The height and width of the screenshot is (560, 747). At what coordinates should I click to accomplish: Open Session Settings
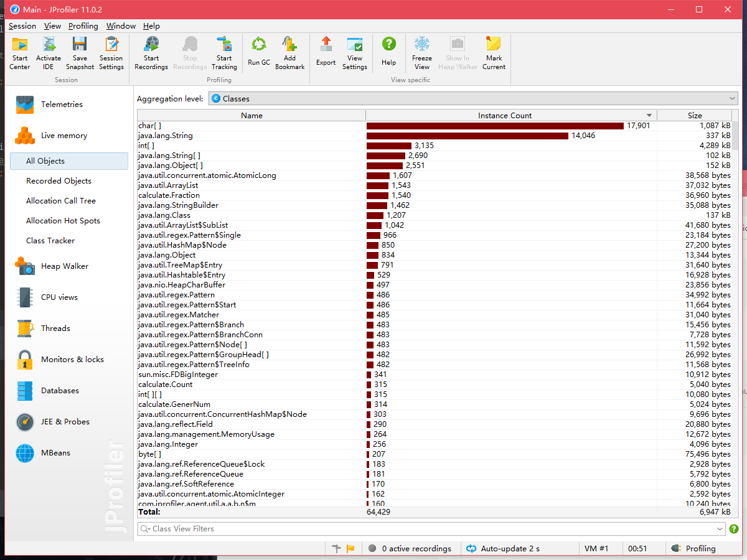(111, 53)
